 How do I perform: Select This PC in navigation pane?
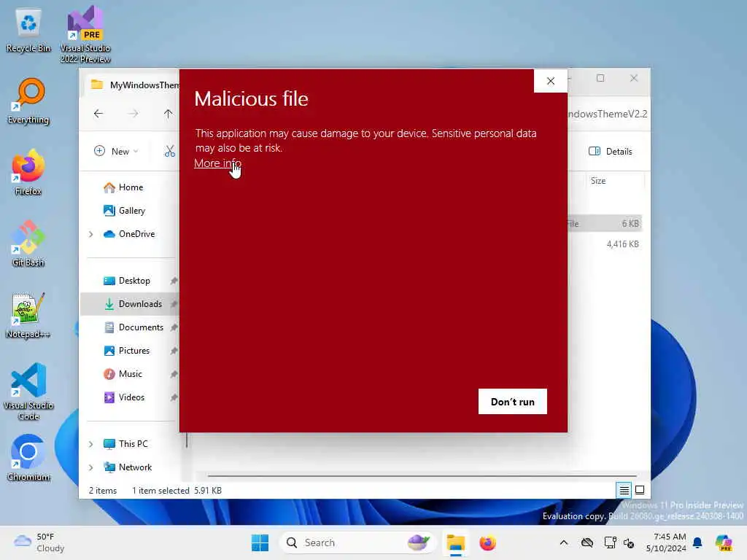tap(125, 444)
